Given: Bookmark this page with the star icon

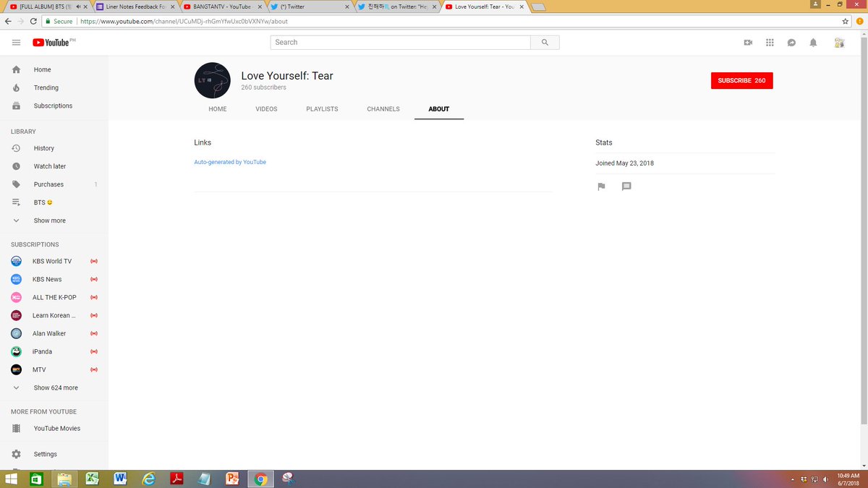Looking at the screenshot, I should point(846,21).
